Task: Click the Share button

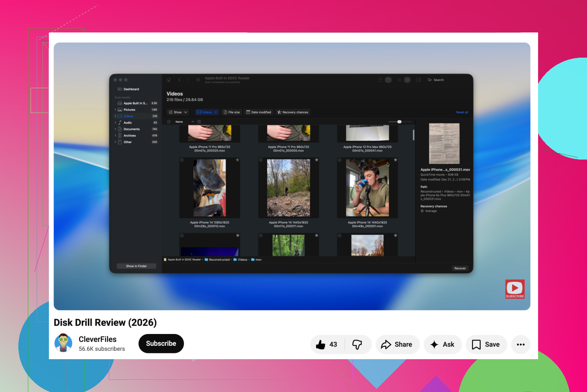Action: tap(397, 345)
